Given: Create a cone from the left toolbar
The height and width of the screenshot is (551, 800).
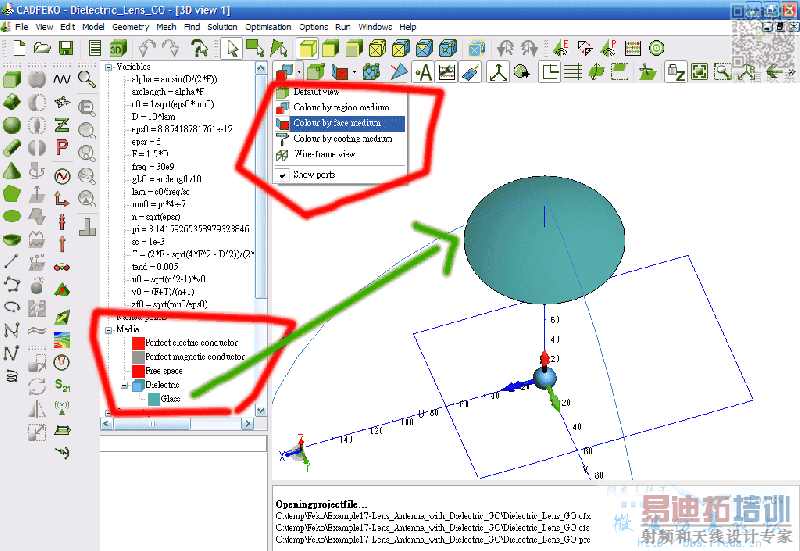Looking at the screenshot, I should click(12, 170).
